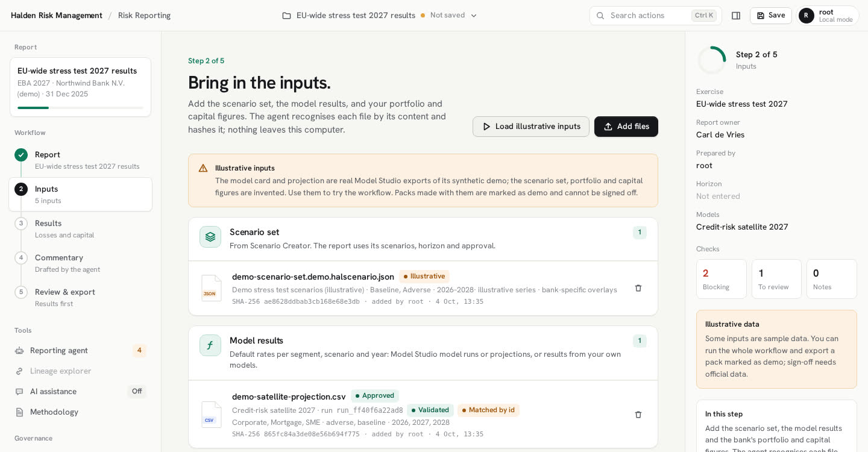The image size is (868, 452).
Task: Open the EU-wide stress test 2027 results card
Action: coord(80,87)
